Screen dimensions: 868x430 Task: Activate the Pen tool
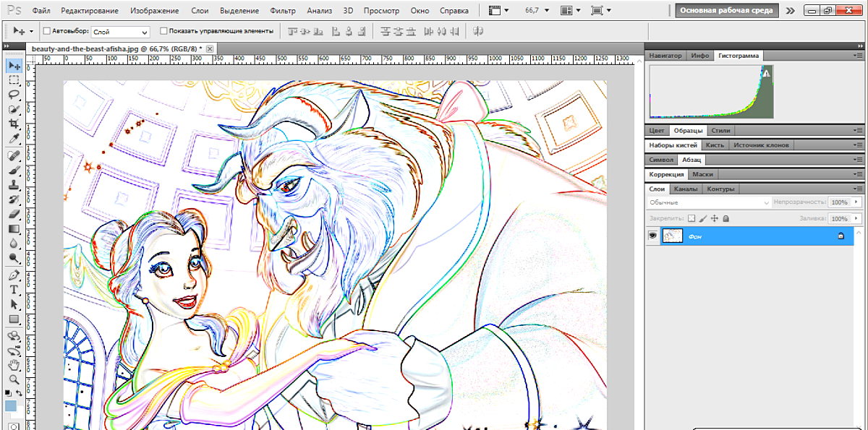(x=14, y=275)
